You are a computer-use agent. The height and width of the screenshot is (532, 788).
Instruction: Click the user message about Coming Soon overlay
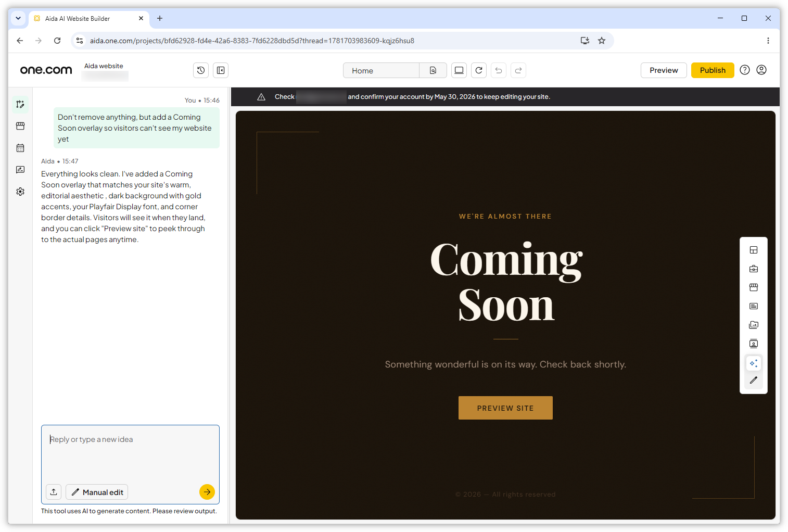(x=136, y=128)
